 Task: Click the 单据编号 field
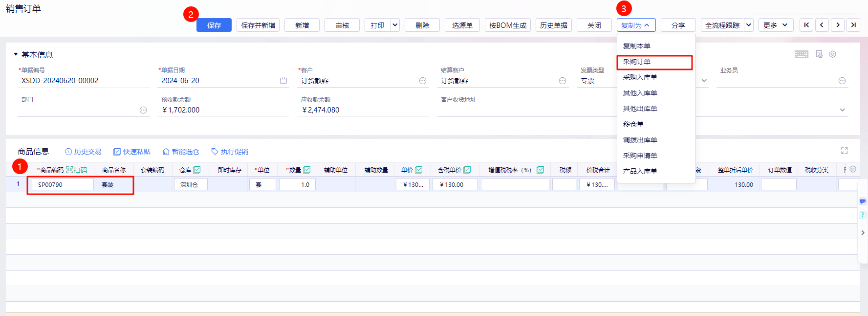(83, 81)
